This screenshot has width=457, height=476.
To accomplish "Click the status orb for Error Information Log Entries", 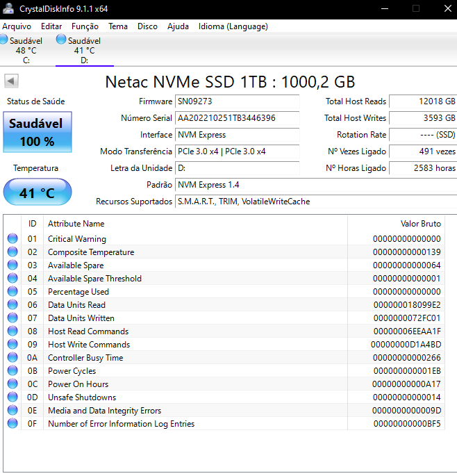I will [x=13, y=423].
